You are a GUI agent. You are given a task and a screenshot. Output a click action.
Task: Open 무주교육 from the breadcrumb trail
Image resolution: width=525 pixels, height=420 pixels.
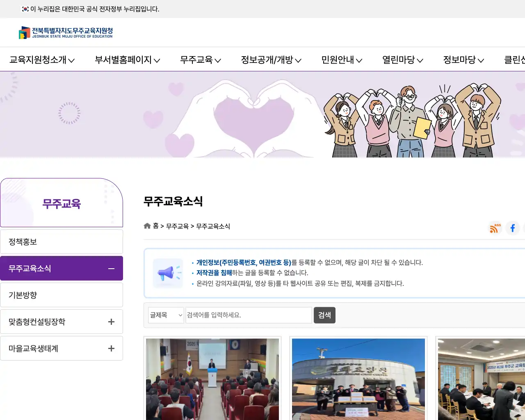(x=178, y=226)
